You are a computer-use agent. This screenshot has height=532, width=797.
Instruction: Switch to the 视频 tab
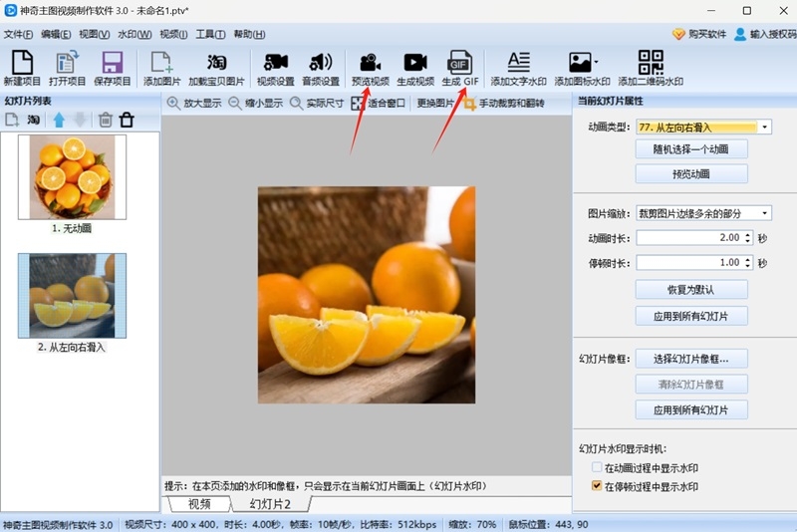click(199, 504)
